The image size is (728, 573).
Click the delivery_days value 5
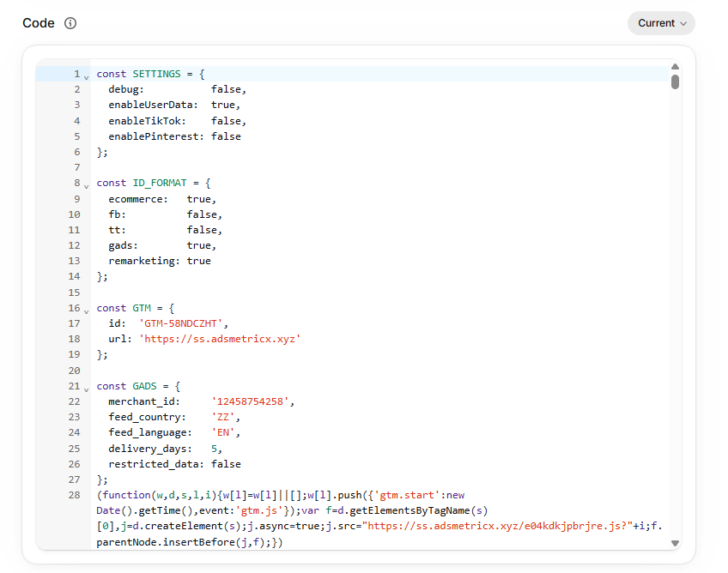(214, 449)
